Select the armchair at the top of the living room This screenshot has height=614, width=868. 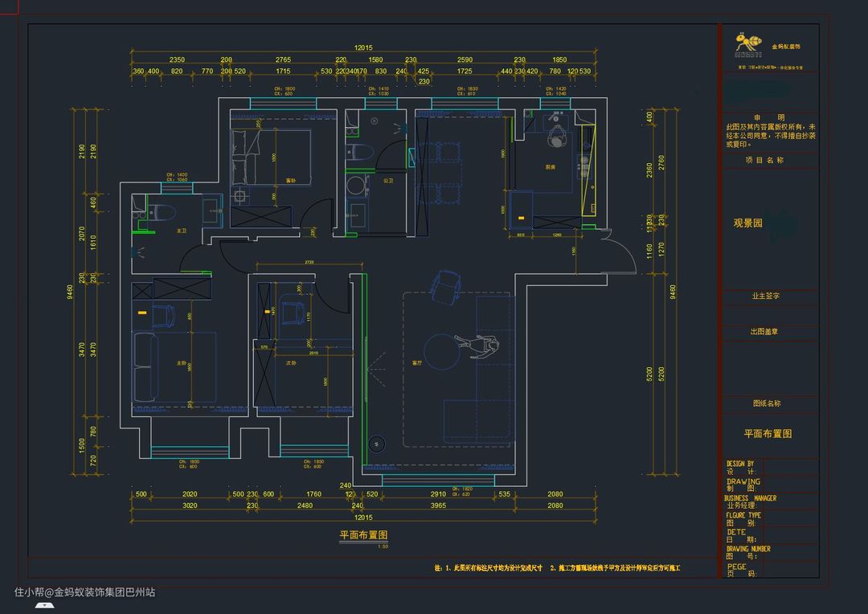[x=444, y=285]
